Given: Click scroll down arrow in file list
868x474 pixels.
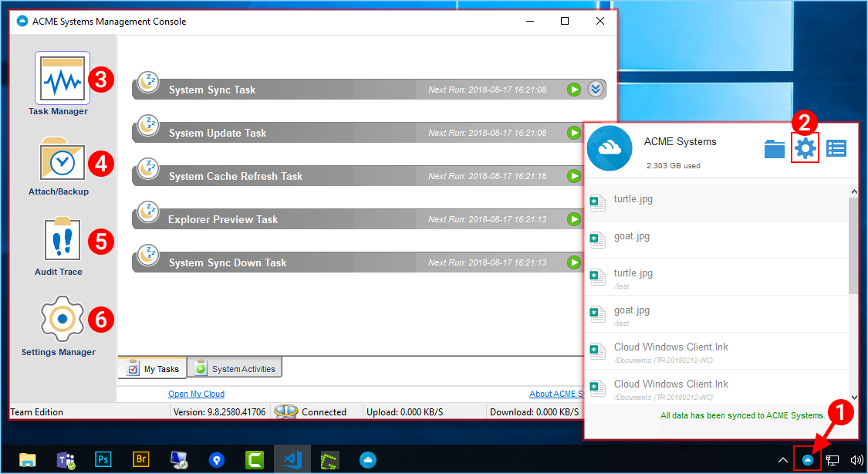Looking at the screenshot, I should click(x=853, y=397).
